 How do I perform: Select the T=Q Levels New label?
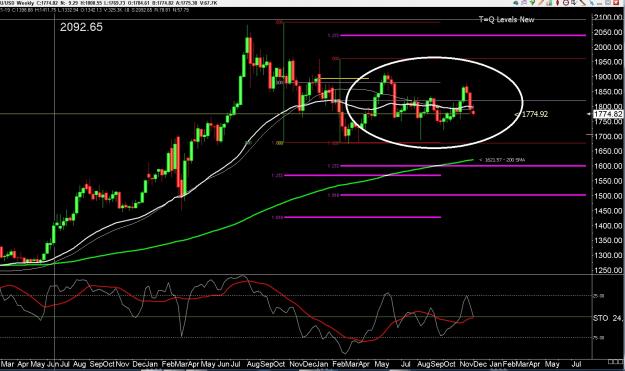point(506,19)
